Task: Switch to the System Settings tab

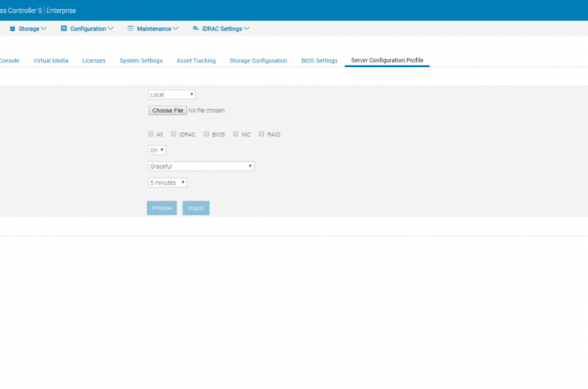Action: point(141,60)
